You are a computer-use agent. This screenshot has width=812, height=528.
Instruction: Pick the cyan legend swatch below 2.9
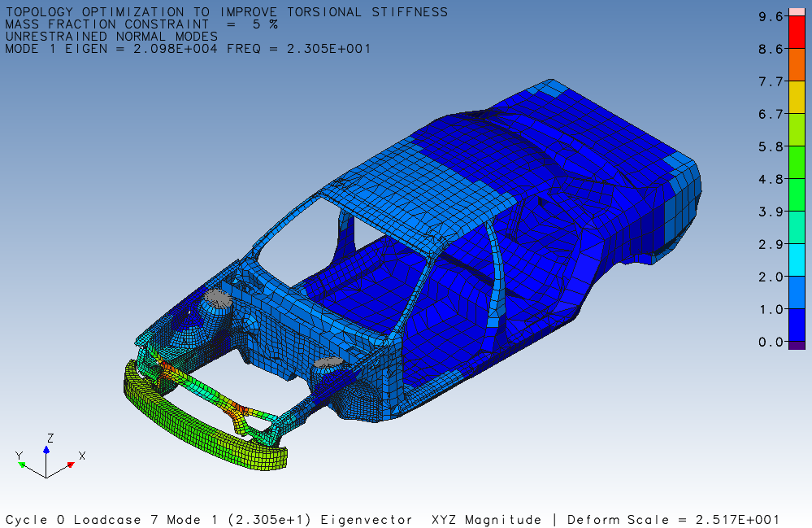(797, 260)
